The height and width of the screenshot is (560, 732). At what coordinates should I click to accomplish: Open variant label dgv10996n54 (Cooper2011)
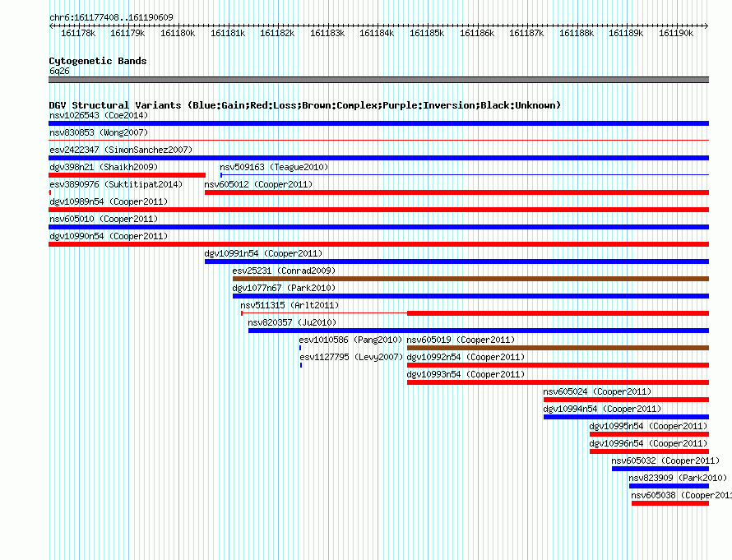click(648, 443)
